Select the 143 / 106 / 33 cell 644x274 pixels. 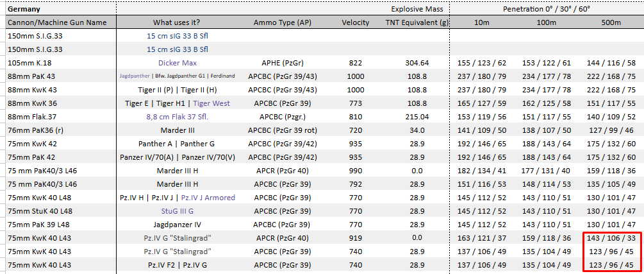click(x=611, y=238)
